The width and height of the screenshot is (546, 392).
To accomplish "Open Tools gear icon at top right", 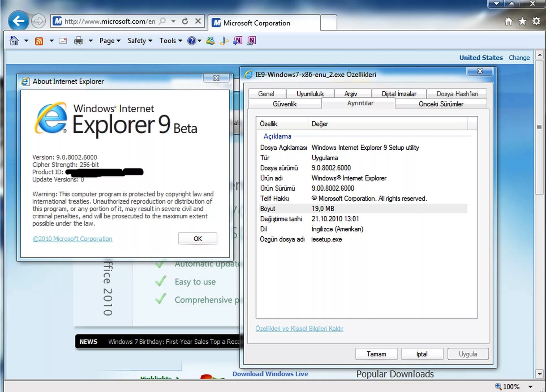I will click(536, 21).
